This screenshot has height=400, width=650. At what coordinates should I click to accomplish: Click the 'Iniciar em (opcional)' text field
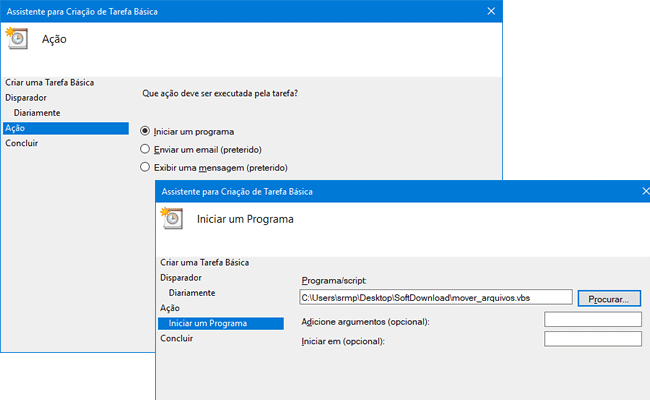coord(592,340)
